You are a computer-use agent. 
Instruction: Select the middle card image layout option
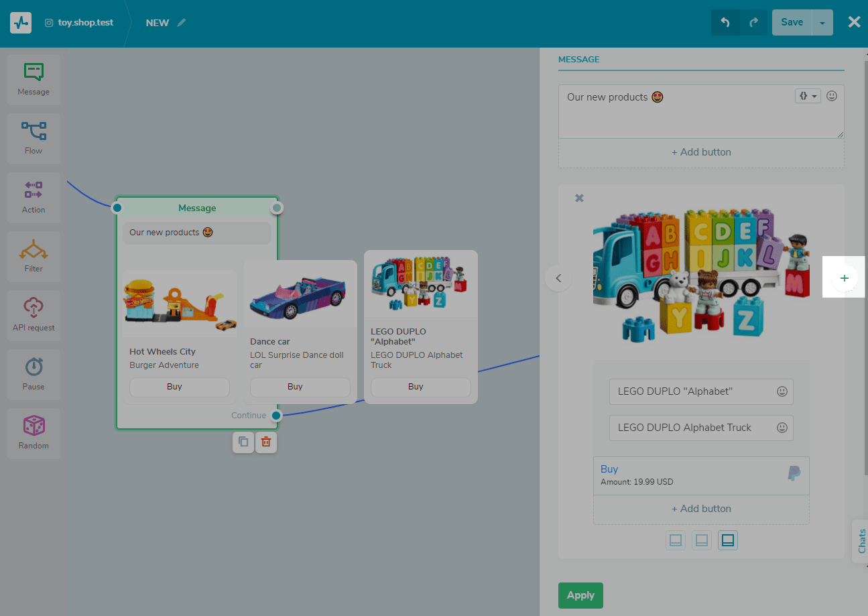pyautogui.click(x=702, y=540)
